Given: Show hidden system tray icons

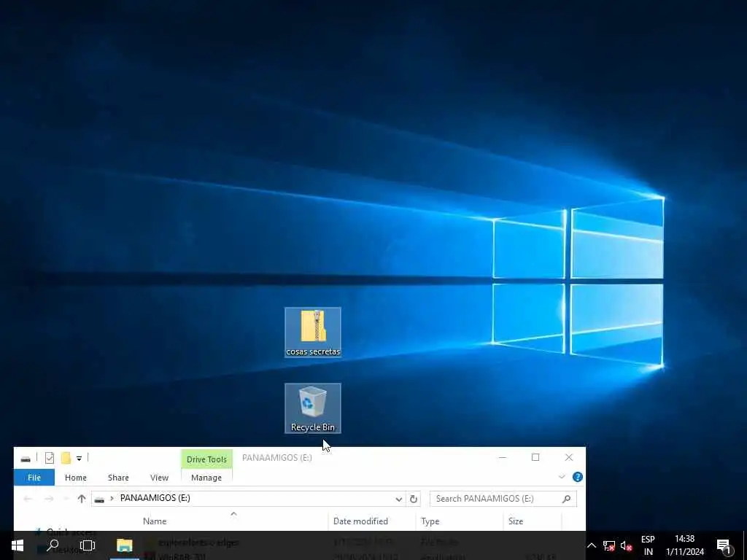Looking at the screenshot, I should [592, 545].
